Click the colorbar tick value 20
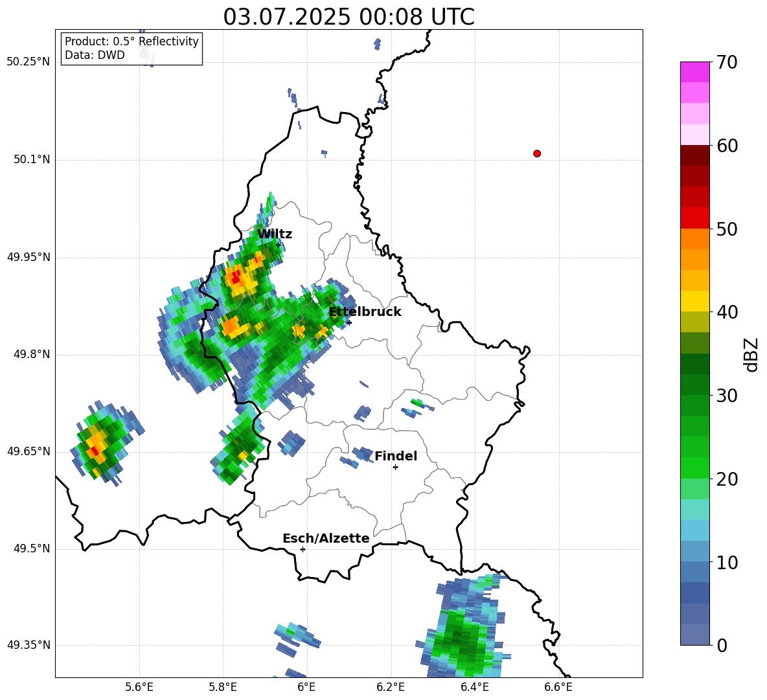The width and height of the screenshot is (767, 700). (x=727, y=479)
